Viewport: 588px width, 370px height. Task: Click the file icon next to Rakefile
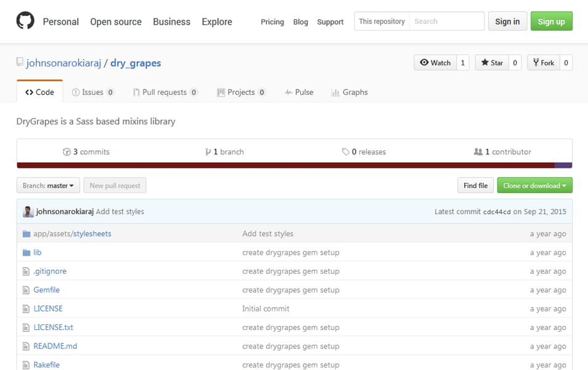point(26,364)
